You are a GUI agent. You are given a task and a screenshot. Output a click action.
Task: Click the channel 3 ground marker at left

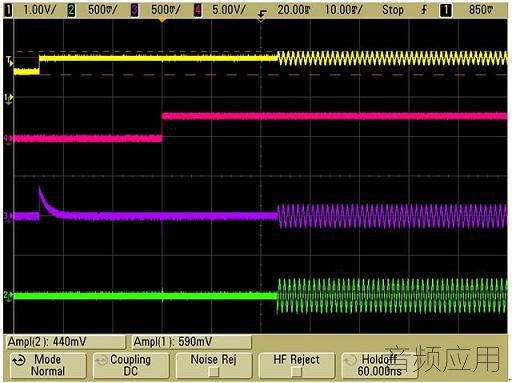[8, 216]
